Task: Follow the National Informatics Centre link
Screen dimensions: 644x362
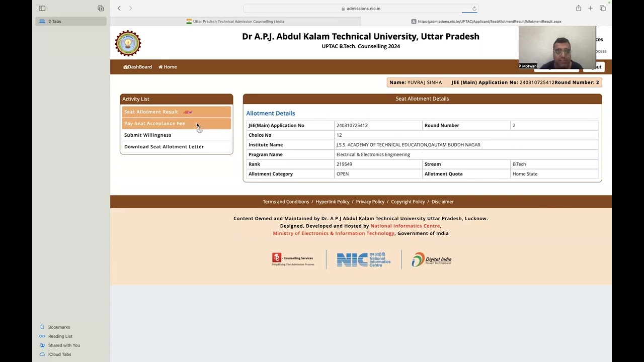Action: pyautogui.click(x=405, y=226)
